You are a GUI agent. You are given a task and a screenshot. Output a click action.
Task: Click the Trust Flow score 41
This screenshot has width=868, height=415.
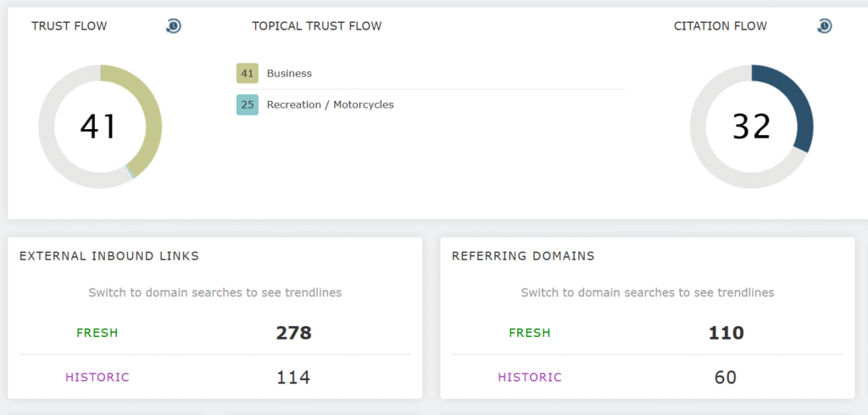[98, 126]
